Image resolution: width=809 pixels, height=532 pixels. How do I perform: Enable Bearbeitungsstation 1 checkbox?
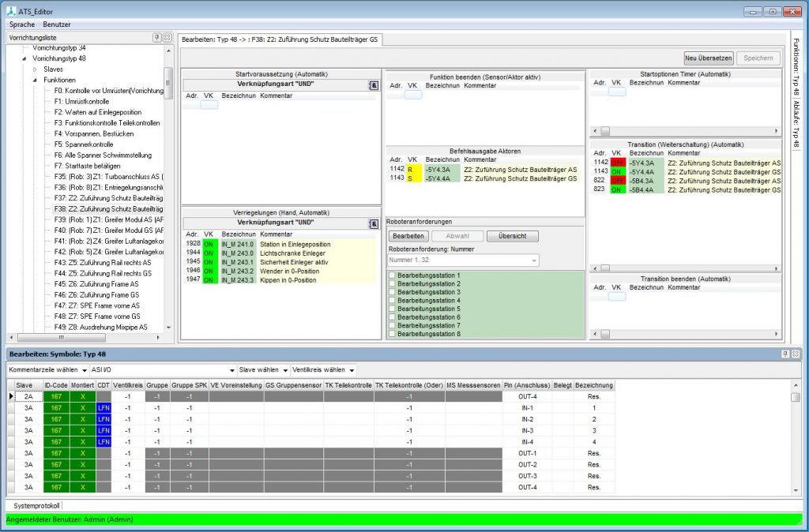coord(393,275)
